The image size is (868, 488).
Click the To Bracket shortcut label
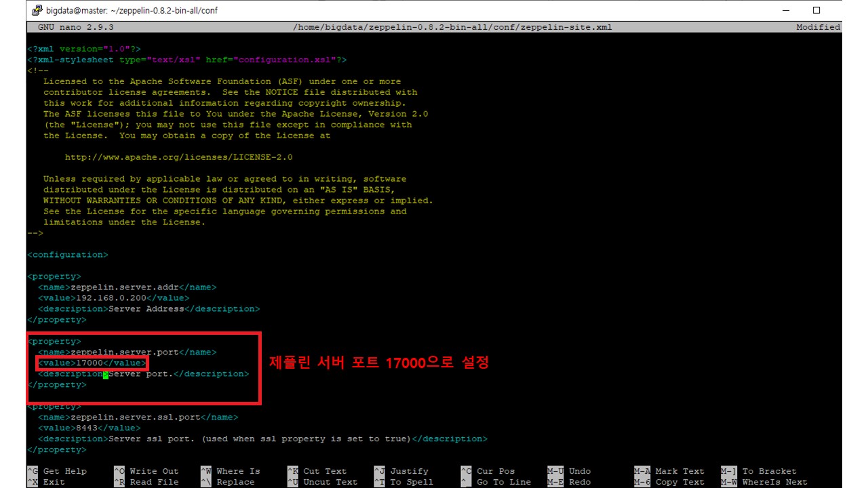770,472
